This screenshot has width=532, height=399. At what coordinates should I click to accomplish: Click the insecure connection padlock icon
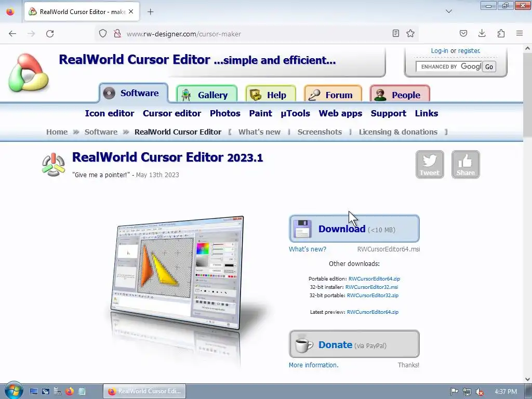(x=117, y=34)
